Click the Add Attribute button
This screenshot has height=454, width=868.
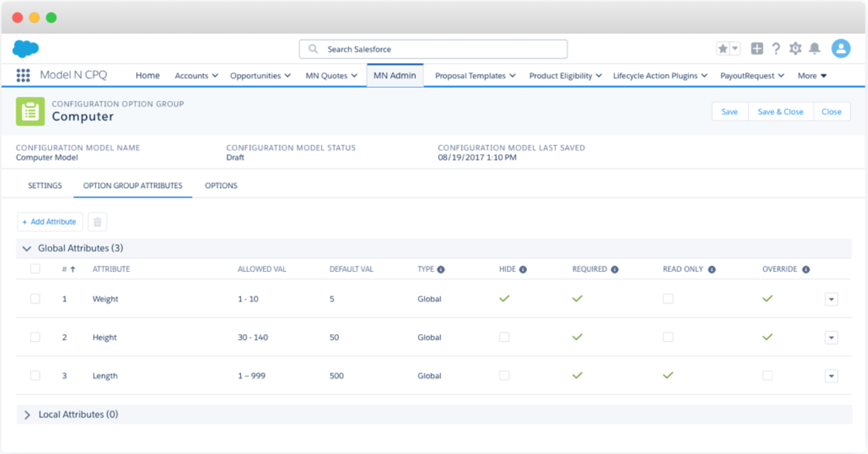(50, 222)
